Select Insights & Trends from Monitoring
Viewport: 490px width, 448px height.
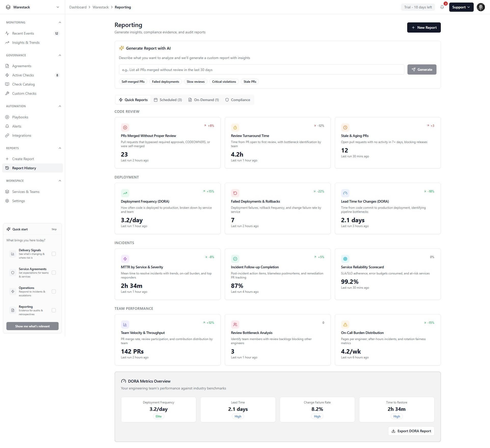pyautogui.click(x=25, y=43)
